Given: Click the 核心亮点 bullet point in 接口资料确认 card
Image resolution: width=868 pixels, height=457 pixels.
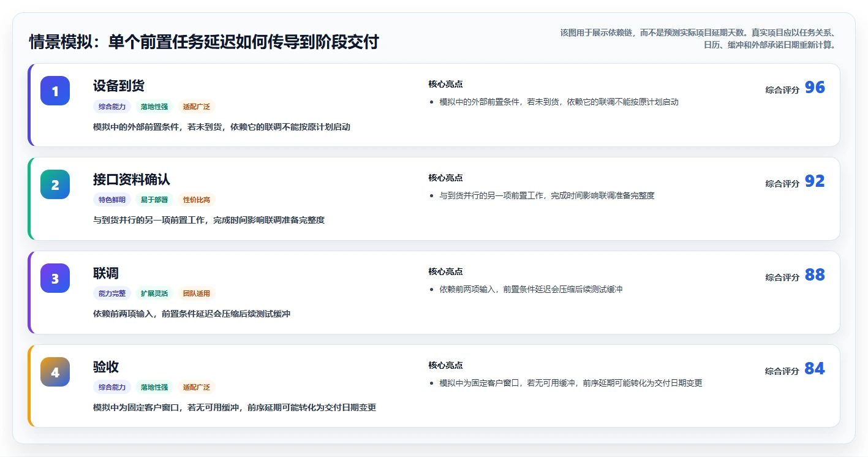Looking at the screenshot, I should tap(547, 195).
